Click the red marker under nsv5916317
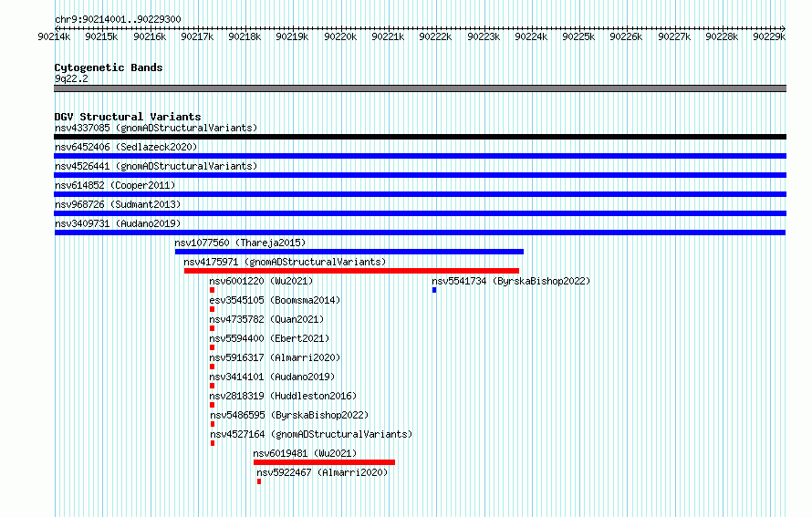Image resolution: width=812 pixels, height=517 pixels. click(212, 367)
